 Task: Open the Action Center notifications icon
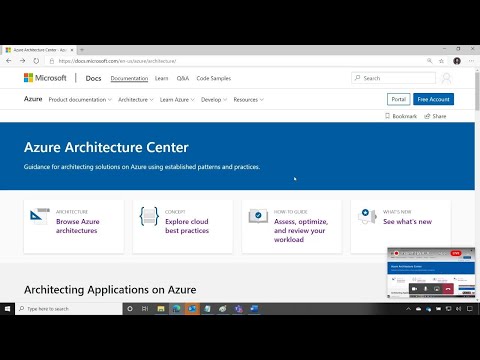pos(469,309)
